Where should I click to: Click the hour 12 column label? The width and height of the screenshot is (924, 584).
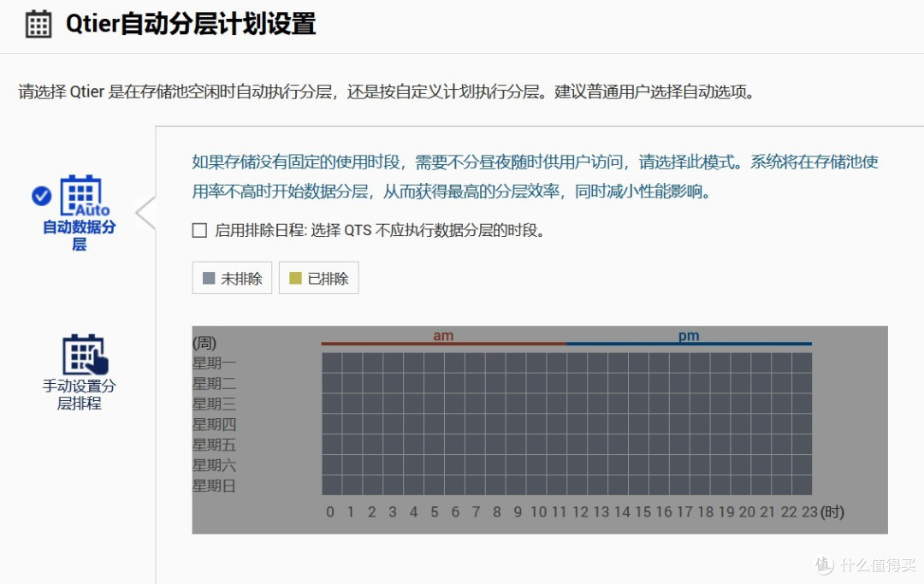pyautogui.click(x=580, y=512)
